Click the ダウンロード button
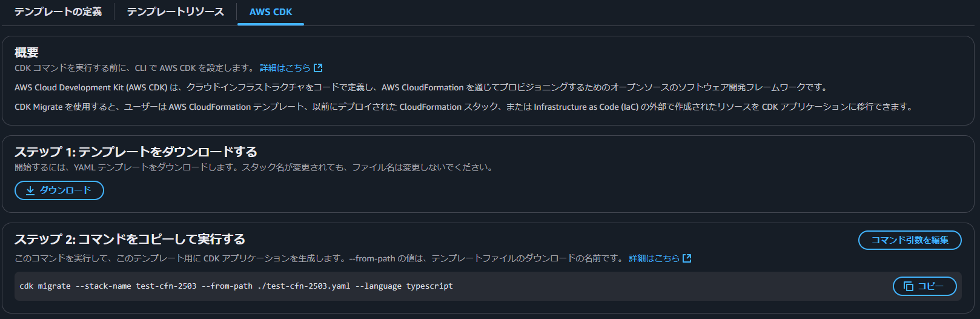Screen dimensions: 980x319 point(59,190)
